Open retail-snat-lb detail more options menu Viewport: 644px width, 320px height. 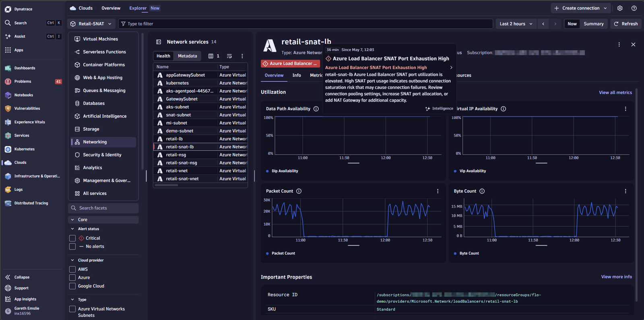coord(619,44)
